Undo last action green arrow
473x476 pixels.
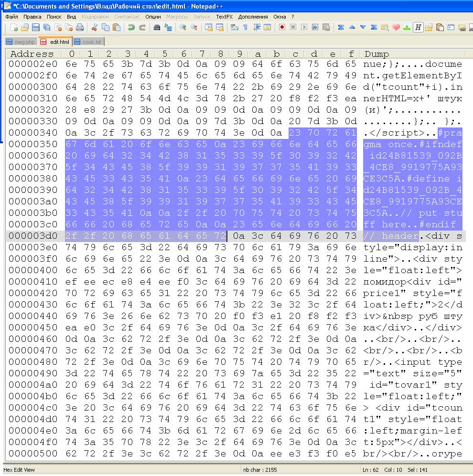coord(131,28)
